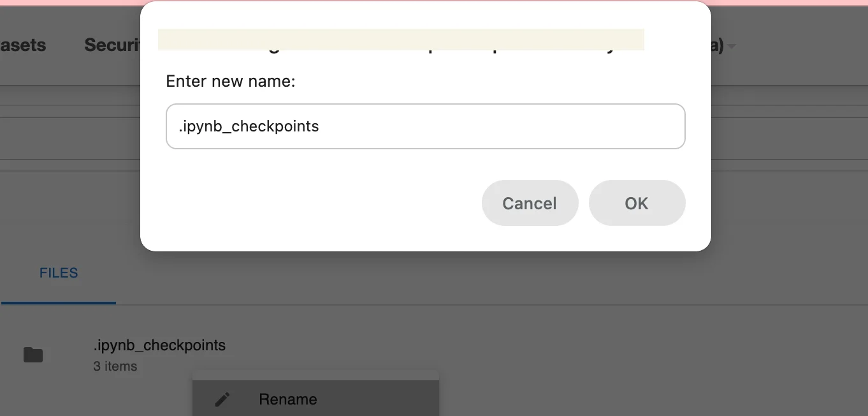Screen dimensions: 868x416
Task: Click the "3 items" folder subtitle
Action: point(115,366)
